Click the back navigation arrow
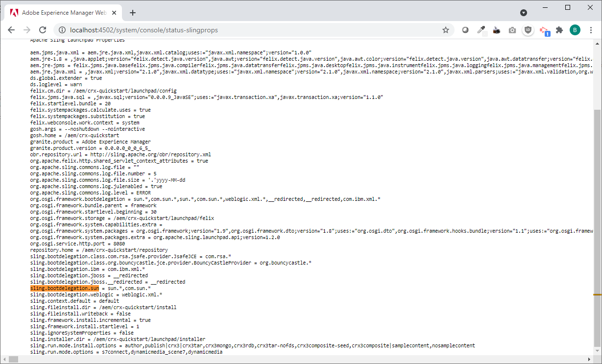 point(11,30)
